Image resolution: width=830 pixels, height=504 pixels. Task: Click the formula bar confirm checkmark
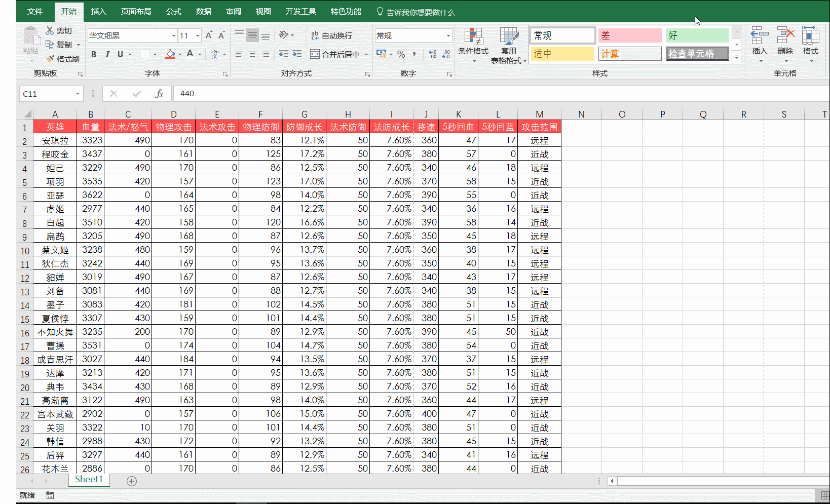[x=137, y=94]
